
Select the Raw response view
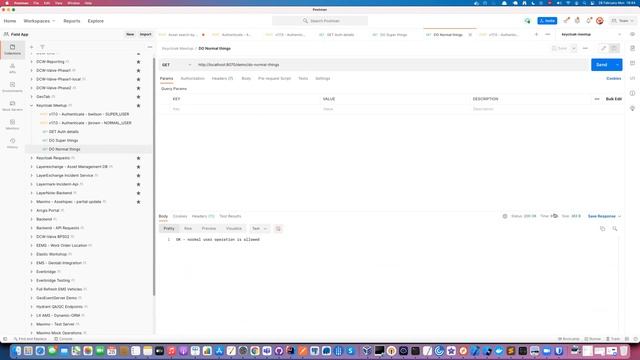tap(188, 229)
